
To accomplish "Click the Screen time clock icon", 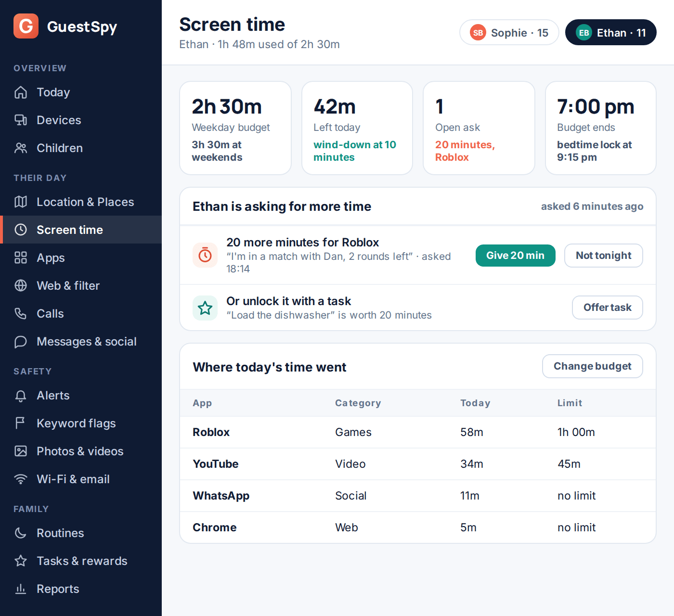I will 21,230.
